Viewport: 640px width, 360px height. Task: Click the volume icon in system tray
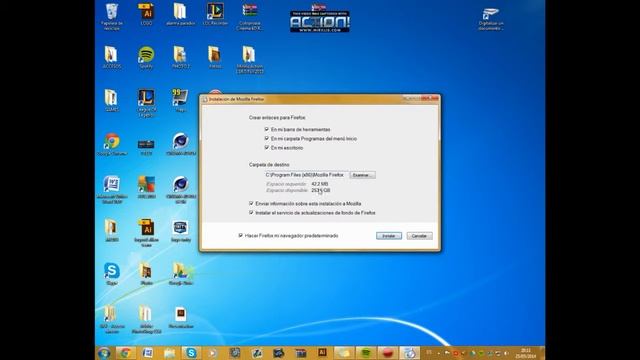[506, 353]
